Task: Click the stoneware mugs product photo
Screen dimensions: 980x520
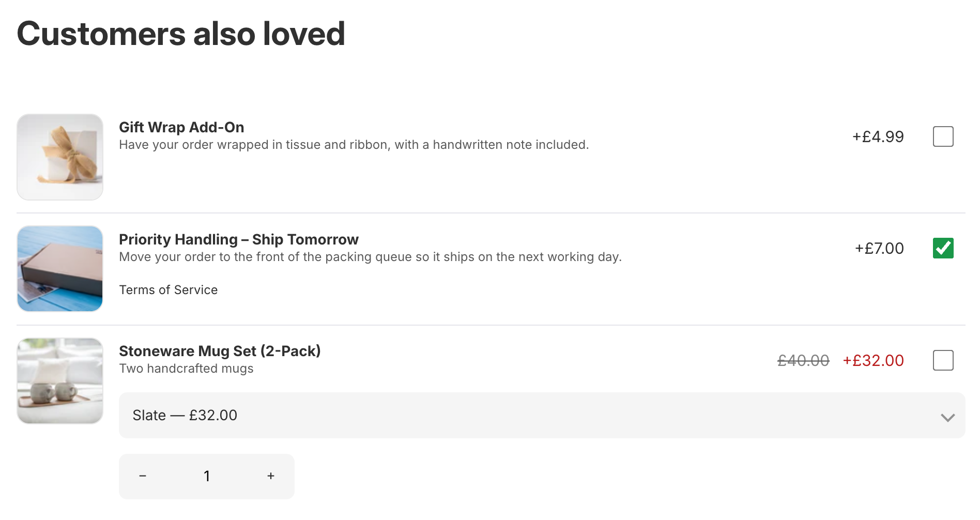Action: [x=60, y=380]
